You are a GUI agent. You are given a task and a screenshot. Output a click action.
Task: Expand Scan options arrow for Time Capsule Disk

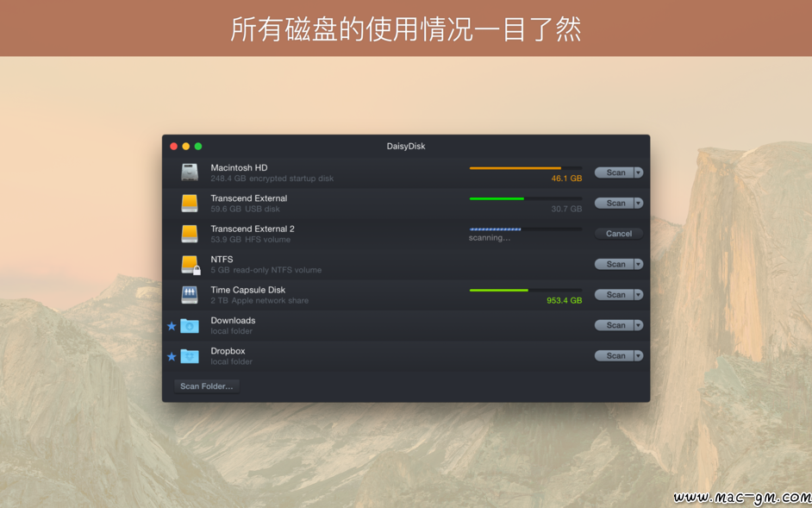(x=639, y=295)
